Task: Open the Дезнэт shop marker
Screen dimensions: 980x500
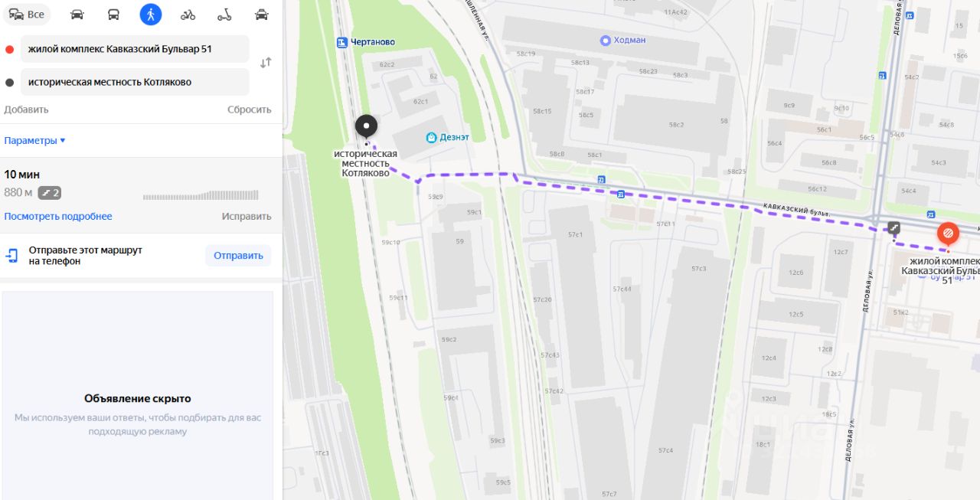Action: (431, 137)
